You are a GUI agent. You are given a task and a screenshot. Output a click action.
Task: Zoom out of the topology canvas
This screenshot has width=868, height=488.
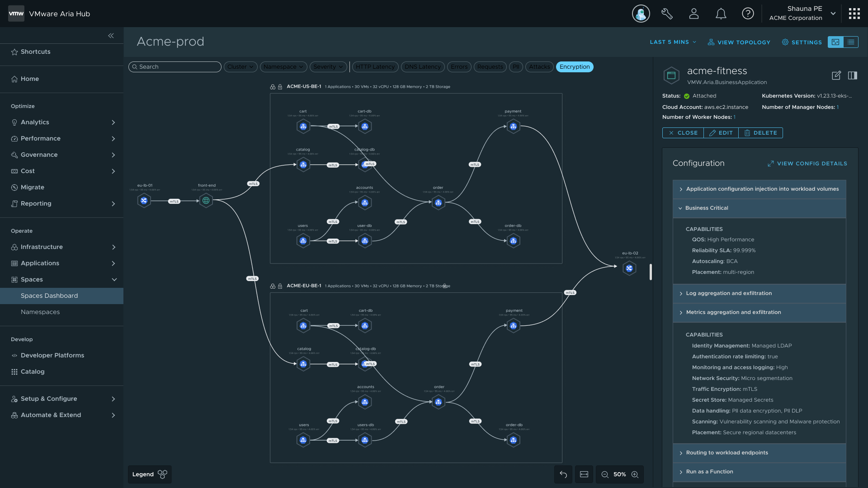tap(605, 474)
